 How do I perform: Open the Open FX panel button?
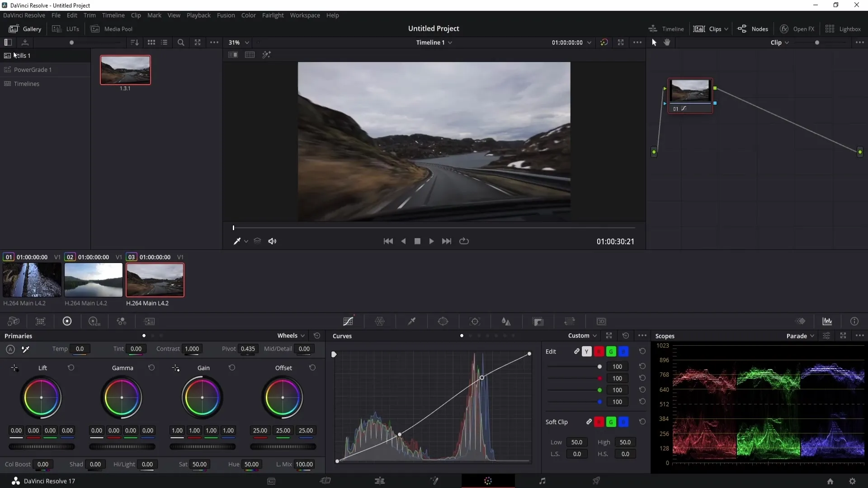pos(797,29)
